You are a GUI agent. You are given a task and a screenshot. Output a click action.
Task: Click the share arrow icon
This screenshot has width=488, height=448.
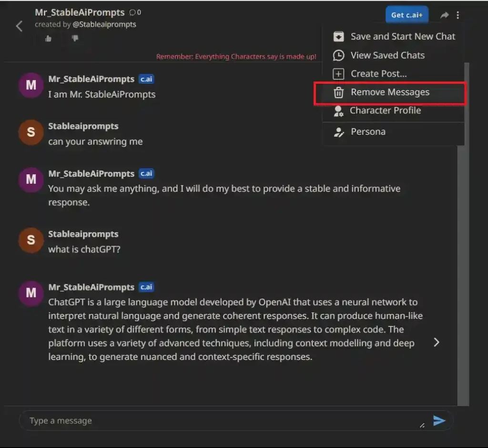(x=445, y=15)
